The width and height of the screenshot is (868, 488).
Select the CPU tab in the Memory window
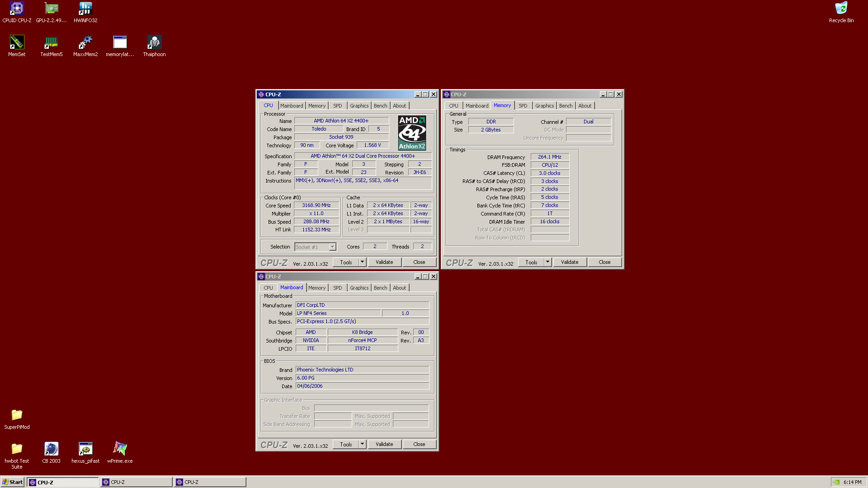[x=453, y=106]
